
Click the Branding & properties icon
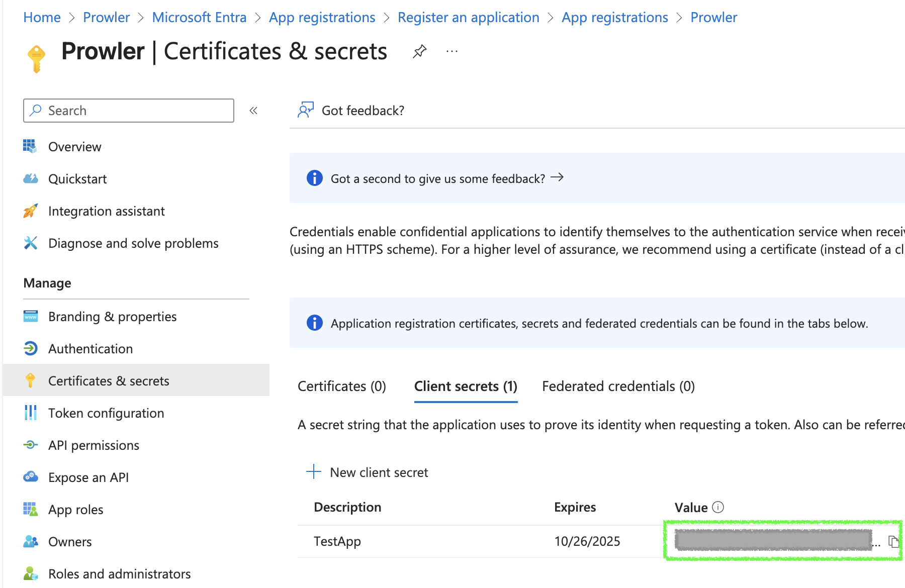click(30, 316)
